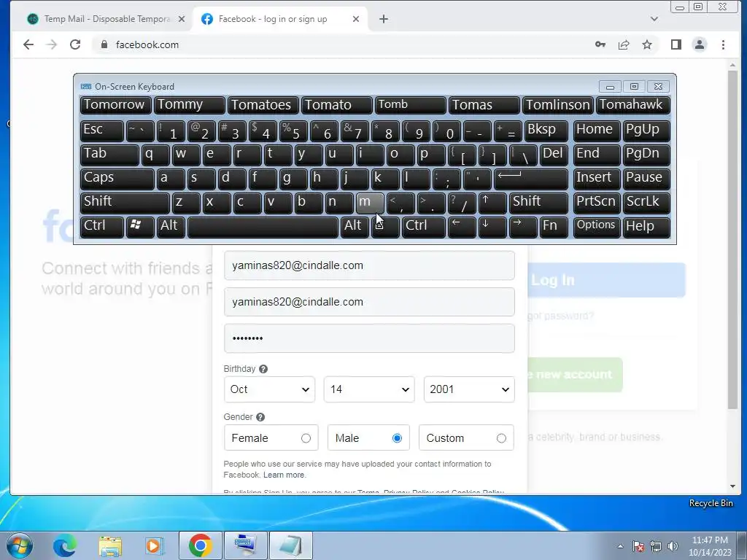This screenshot has width=747, height=560.
Task: Go back using the browser back arrow
Action: pyautogui.click(x=28, y=44)
